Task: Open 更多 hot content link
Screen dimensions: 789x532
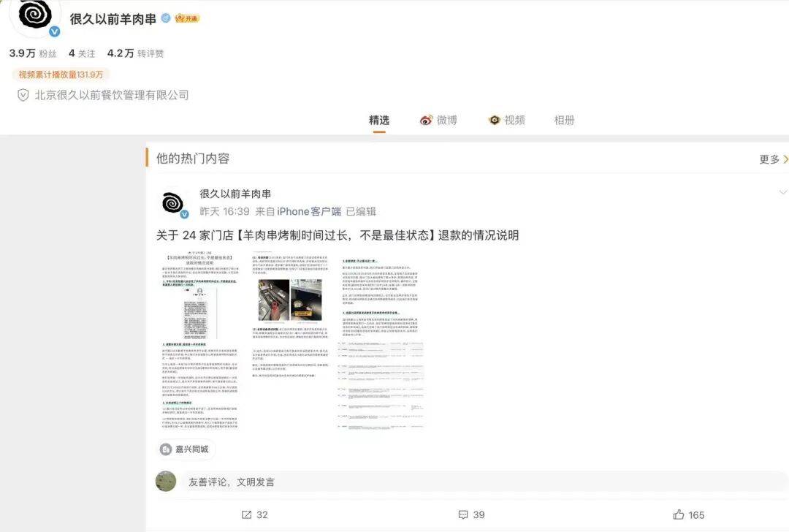Action: coord(774,159)
